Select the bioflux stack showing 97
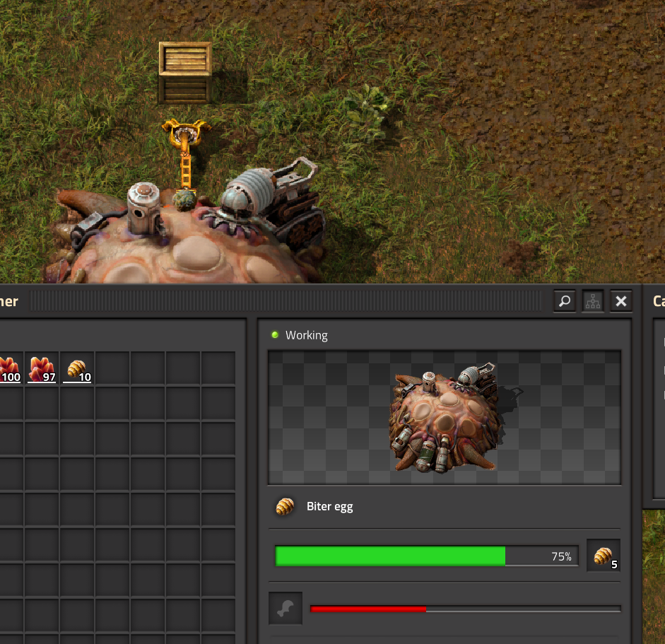This screenshot has height=644, width=665. tap(42, 369)
